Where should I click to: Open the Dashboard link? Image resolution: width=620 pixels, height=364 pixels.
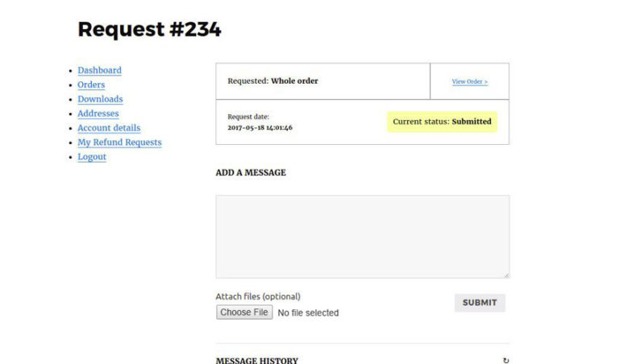[x=100, y=70]
